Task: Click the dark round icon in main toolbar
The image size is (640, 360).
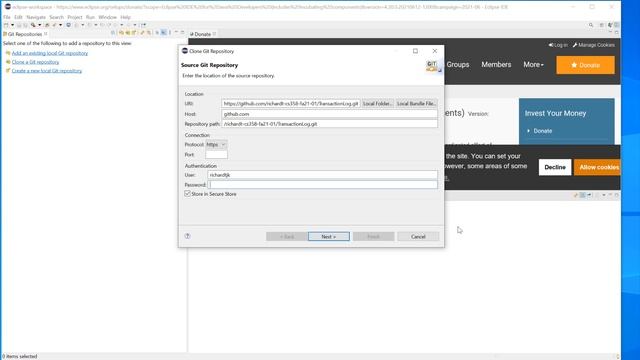Action: [x=69, y=25]
